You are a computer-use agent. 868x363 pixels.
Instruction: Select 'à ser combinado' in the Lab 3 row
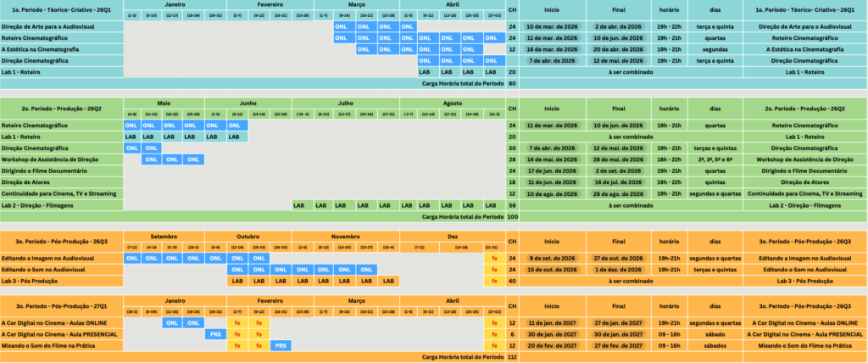[x=631, y=281]
